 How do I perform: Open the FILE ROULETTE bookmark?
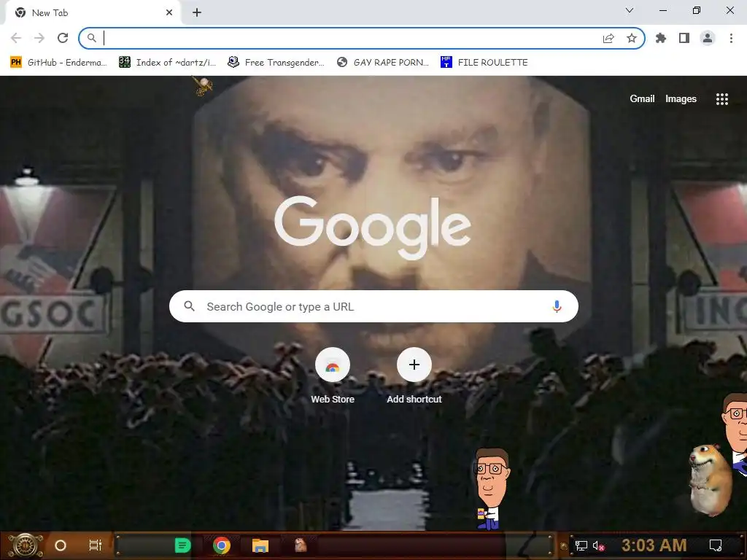tap(484, 63)
